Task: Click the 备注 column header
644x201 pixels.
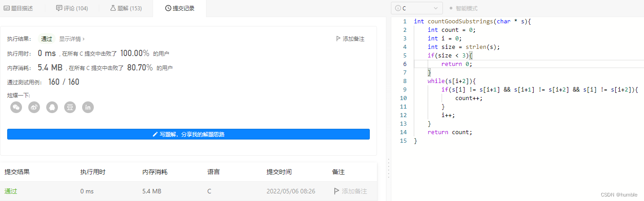Action: [x=338, y=172]
